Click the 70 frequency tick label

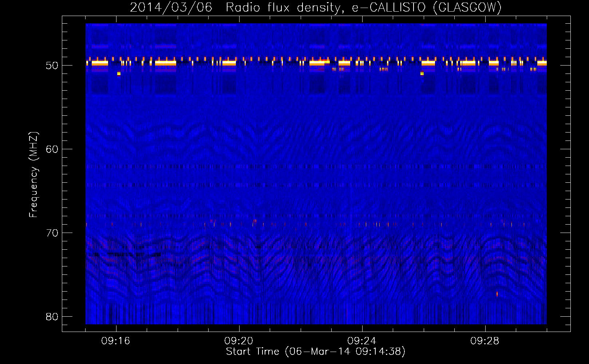click(52, 233)
